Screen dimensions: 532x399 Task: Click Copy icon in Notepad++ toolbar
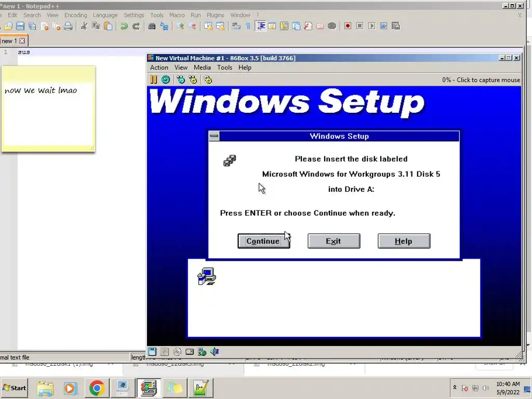(x=96, y=26)
